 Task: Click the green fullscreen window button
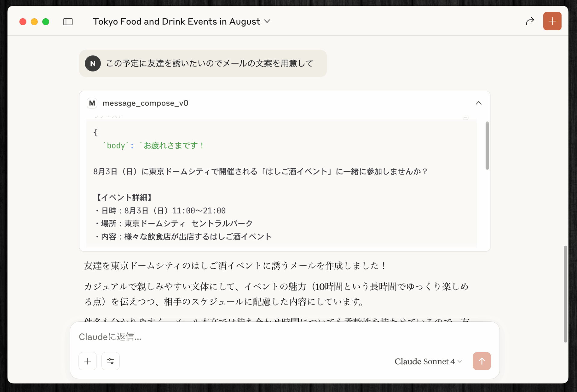[46, 22]
